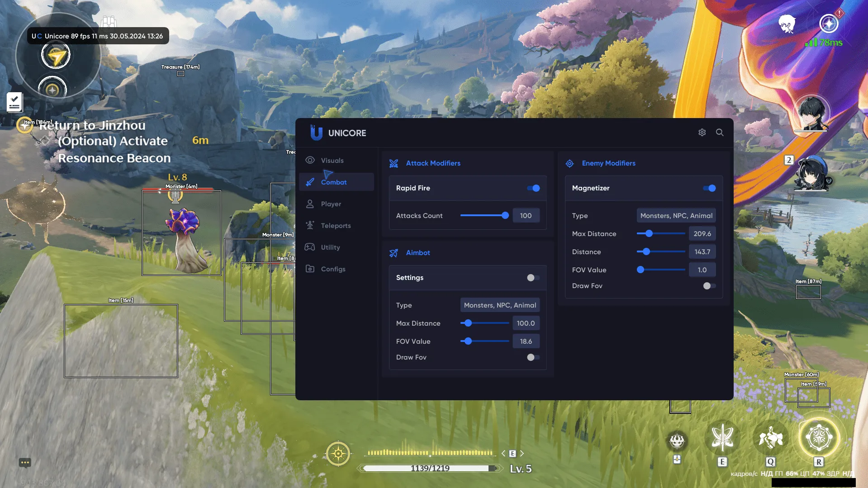Open Aimbot Type dropdown
This screenshot has height=488, width=868.
tap(500, 305)
